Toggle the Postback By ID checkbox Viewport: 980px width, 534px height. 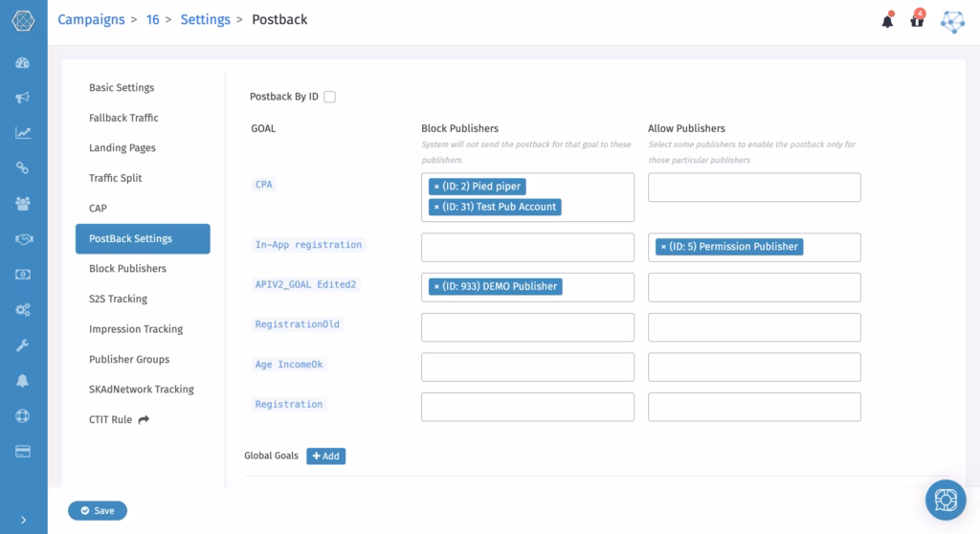pos(329,97)
